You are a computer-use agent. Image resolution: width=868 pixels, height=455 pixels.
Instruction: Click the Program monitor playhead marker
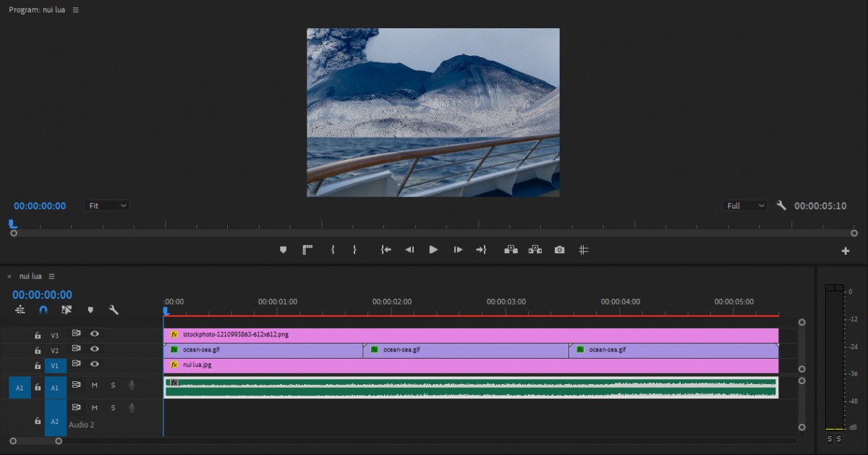pos(12,224)
